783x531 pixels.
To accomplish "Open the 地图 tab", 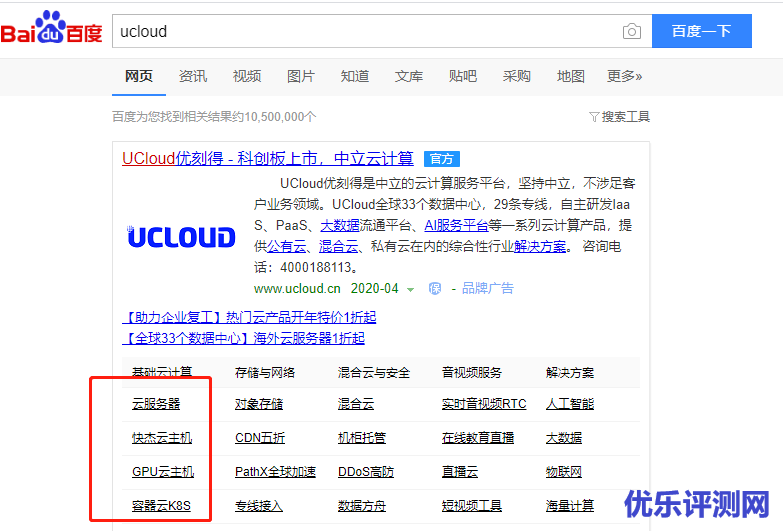I will point(570,76).
